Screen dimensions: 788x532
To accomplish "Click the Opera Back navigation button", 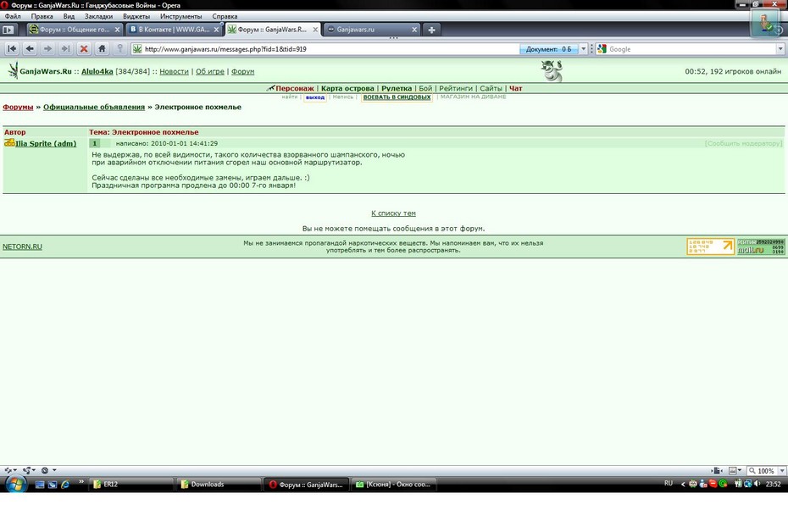I will pyautogui.click(x=30, y=49).
